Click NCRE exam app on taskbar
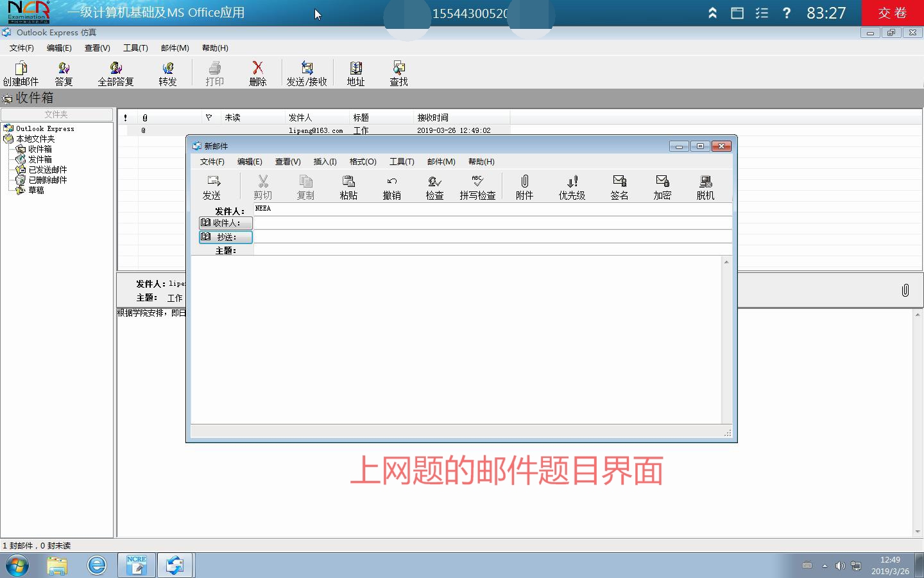 click(x=137, y=565)
